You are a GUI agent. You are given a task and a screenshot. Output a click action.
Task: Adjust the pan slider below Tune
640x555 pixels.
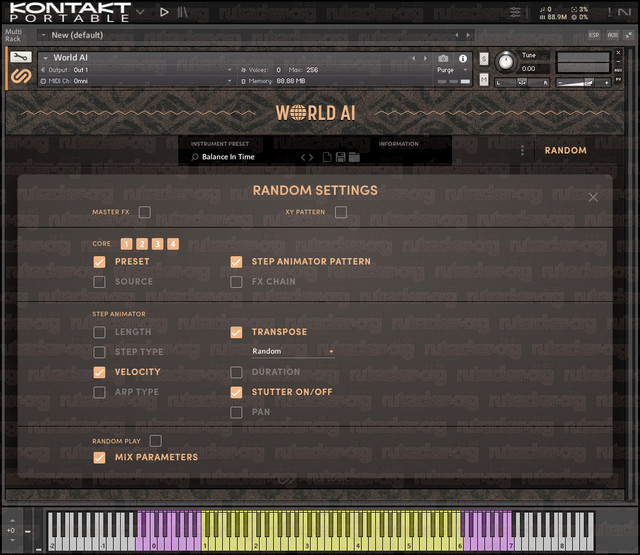pyautogui.click(x=522, y=82)
